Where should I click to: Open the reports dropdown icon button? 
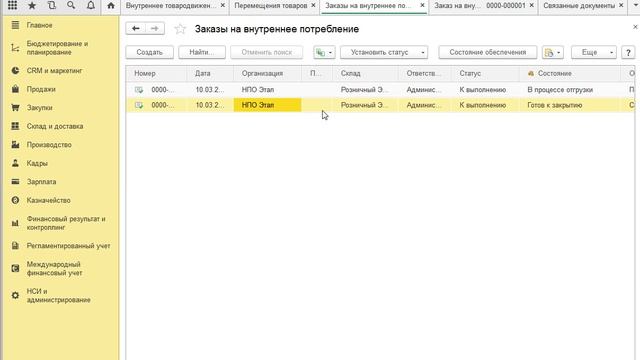point(553,52)
